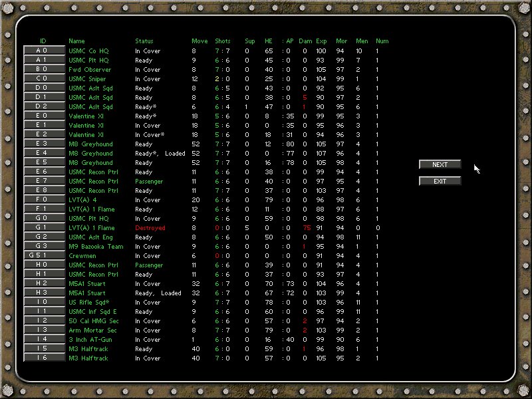Image resolution: width=532 pixels, height=399 pixels.
Task: Choose the D 0 unit ID button
Action: [44, 88]
